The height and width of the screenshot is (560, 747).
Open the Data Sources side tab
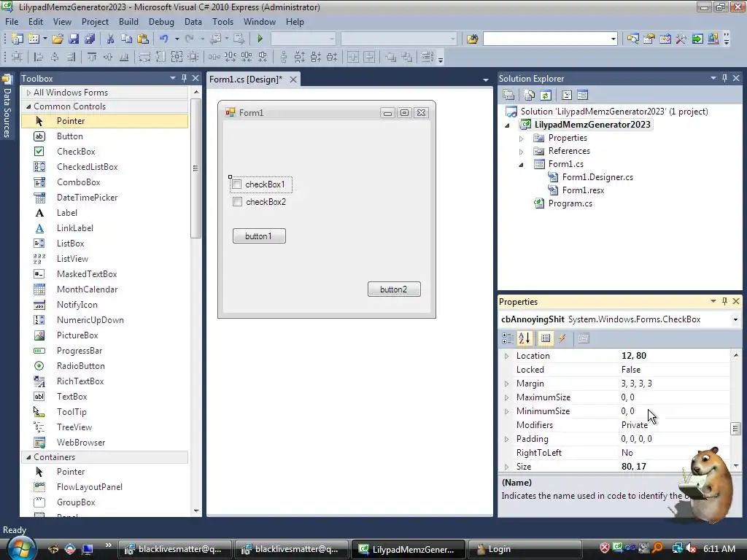(7, 106)
